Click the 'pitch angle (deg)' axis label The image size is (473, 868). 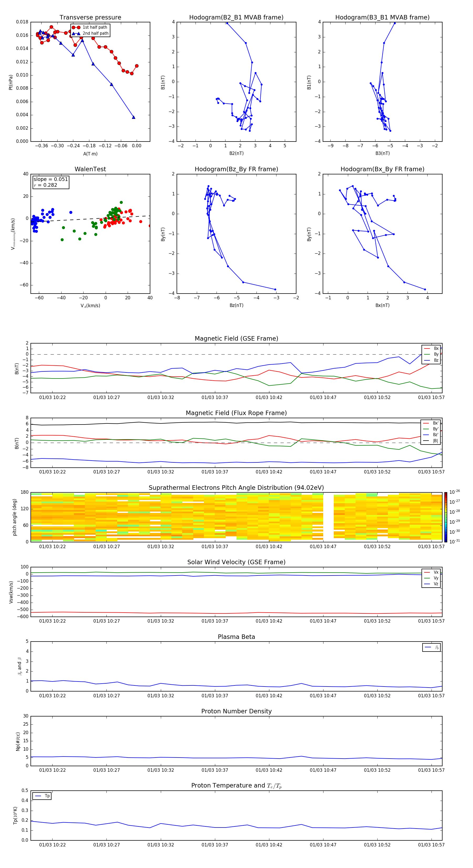tap(14, 517)
